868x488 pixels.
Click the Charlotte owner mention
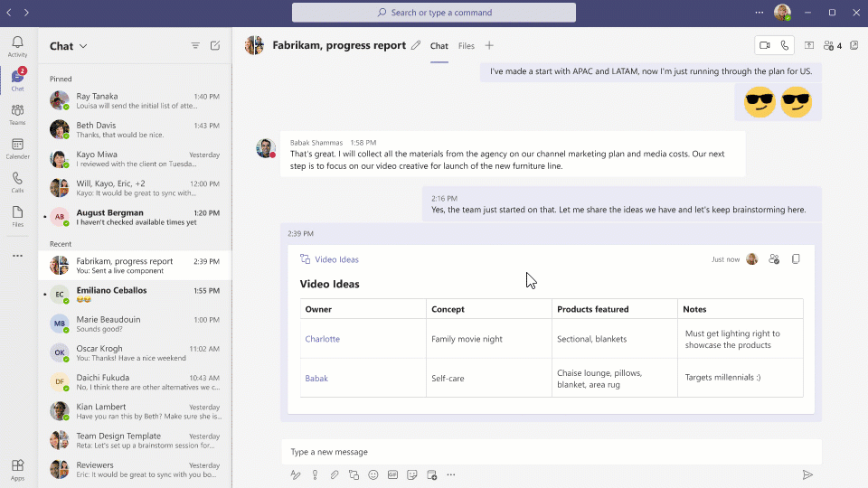[322, 339]
